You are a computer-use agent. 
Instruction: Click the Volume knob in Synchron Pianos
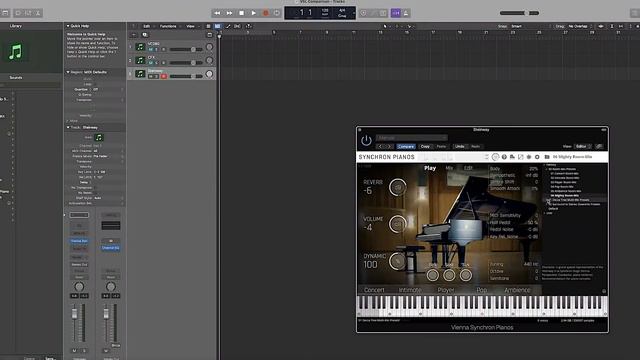397,224
